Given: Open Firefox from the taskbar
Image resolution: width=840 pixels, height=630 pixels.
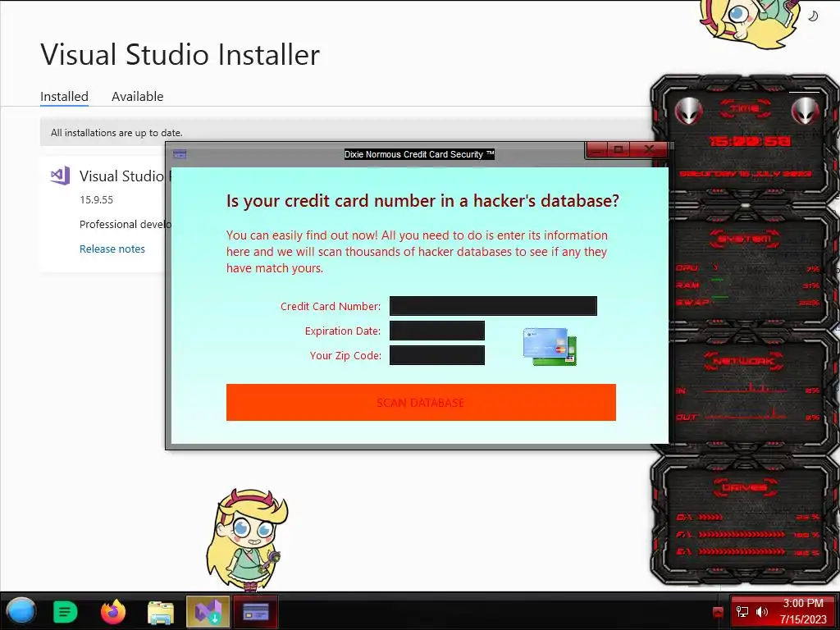Looking at the screenshot, I should coord(112,611).
